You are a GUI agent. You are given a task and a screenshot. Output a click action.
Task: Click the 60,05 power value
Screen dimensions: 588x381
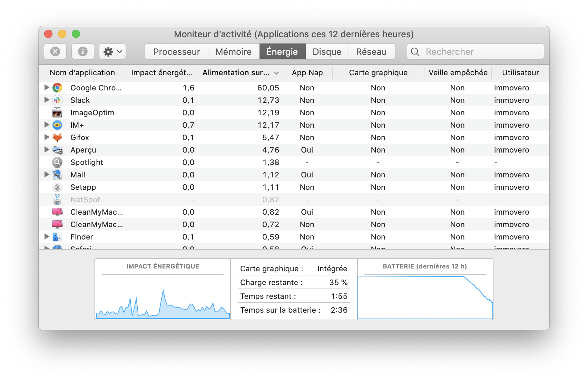(x=268, y=88)
